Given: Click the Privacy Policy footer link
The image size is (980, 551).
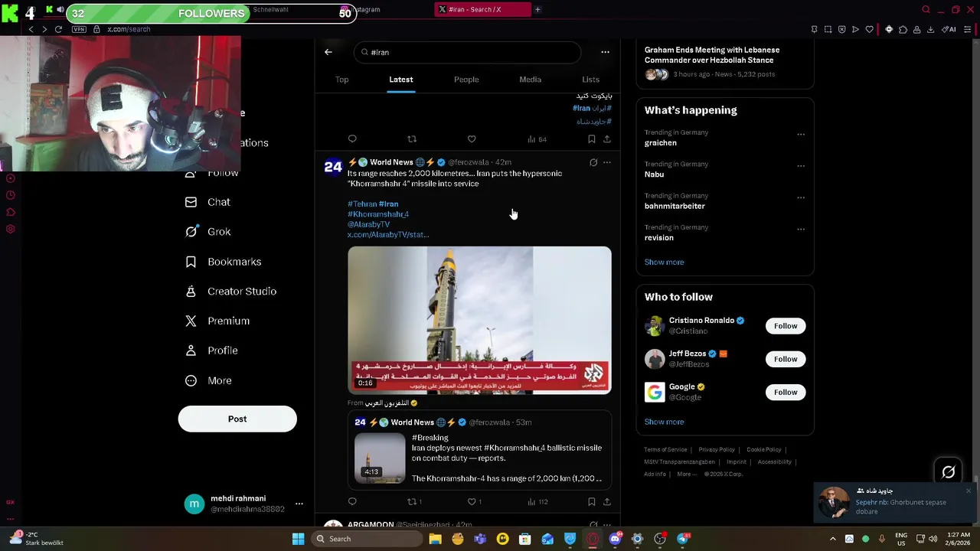Looking at the screenshot, I should point(717,450).
